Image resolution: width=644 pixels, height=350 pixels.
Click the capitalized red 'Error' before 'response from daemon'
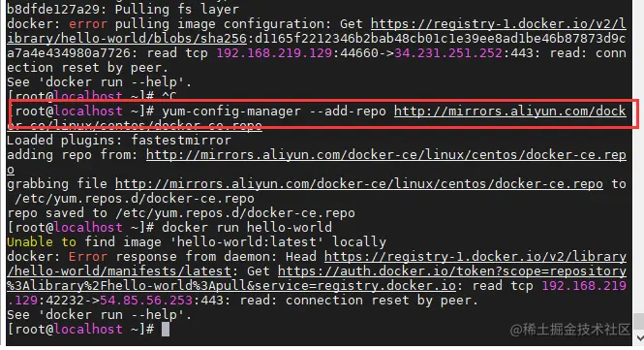click(x=88, y=257)
